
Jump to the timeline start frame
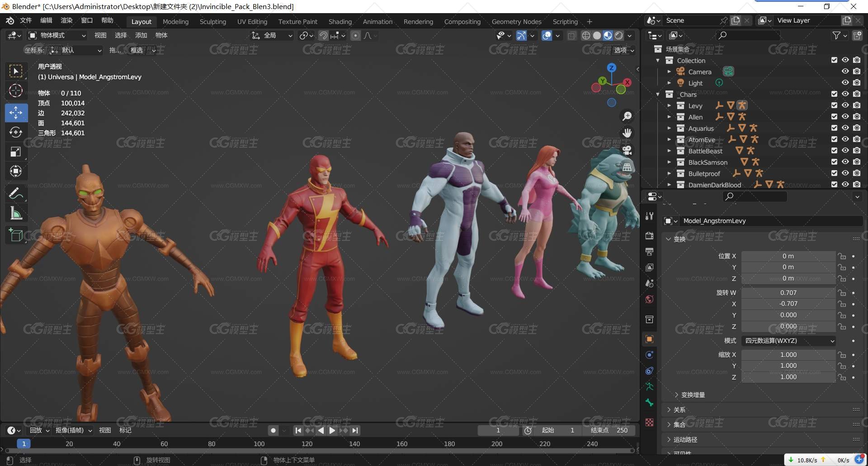point(298,431)
